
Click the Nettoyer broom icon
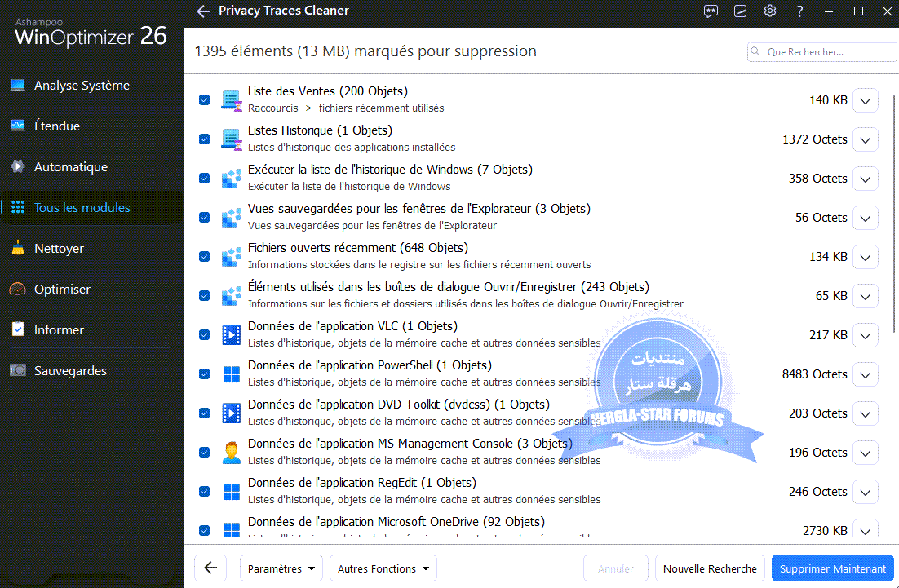(18, 248)
